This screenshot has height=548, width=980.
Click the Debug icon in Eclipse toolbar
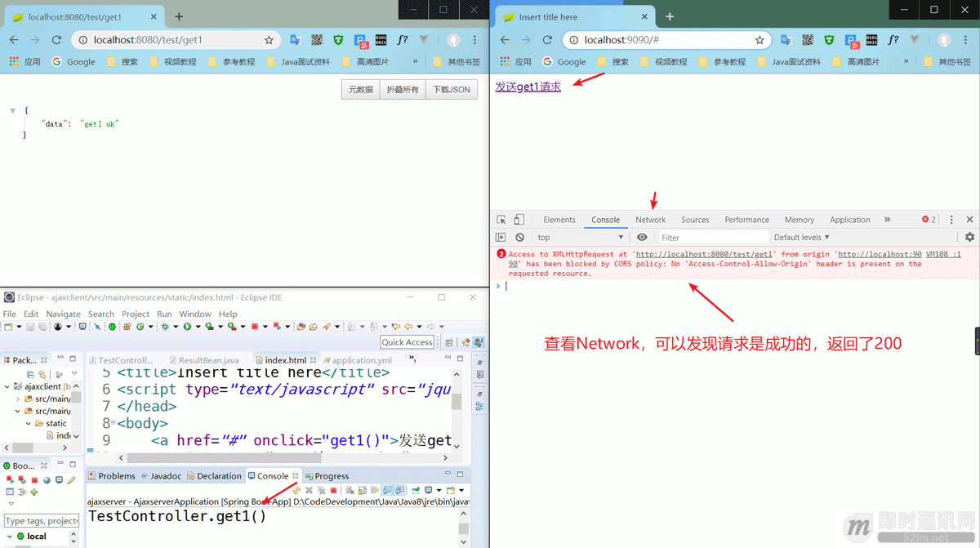pyautogui.click(x=165, y=326)
